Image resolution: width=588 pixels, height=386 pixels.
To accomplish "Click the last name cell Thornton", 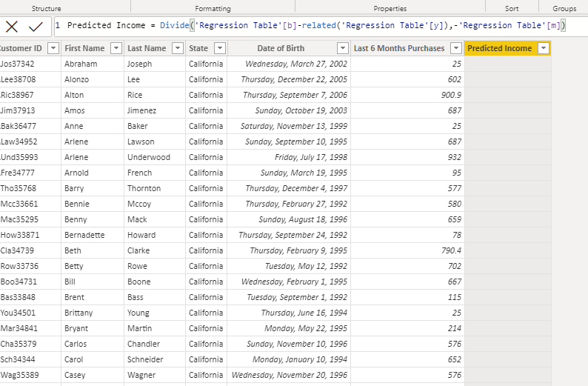I will [144, 188].
